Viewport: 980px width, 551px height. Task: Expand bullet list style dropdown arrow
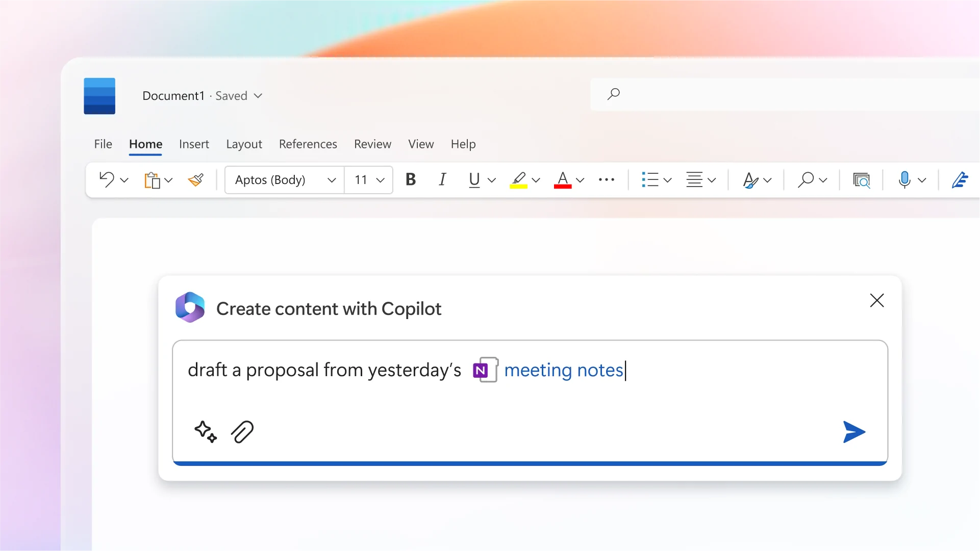(668, 180)
